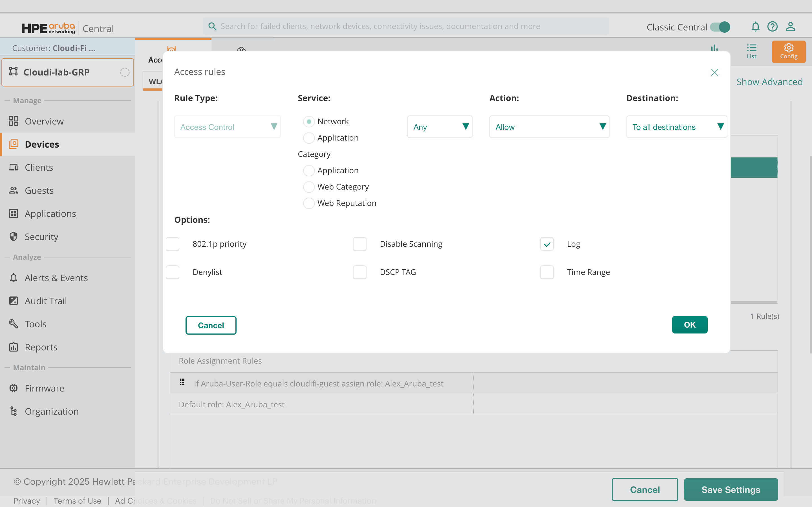The height and width of the screenshot is (507, 812).
Task: Select the Web Category radio button
Action: coord(309,187)
